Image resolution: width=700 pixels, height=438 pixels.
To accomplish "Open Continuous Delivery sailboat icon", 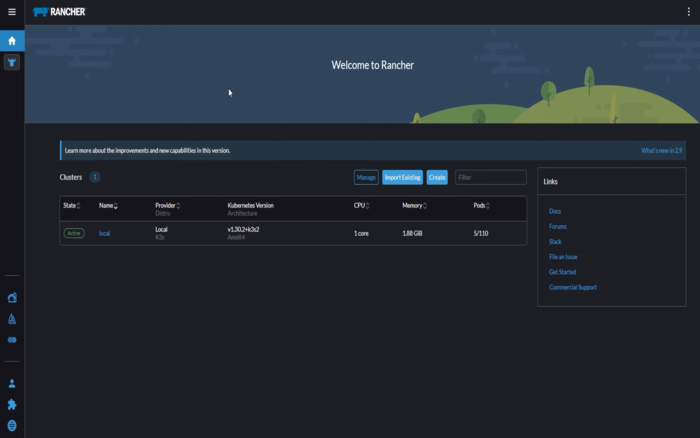I will (x=12, y=319).
